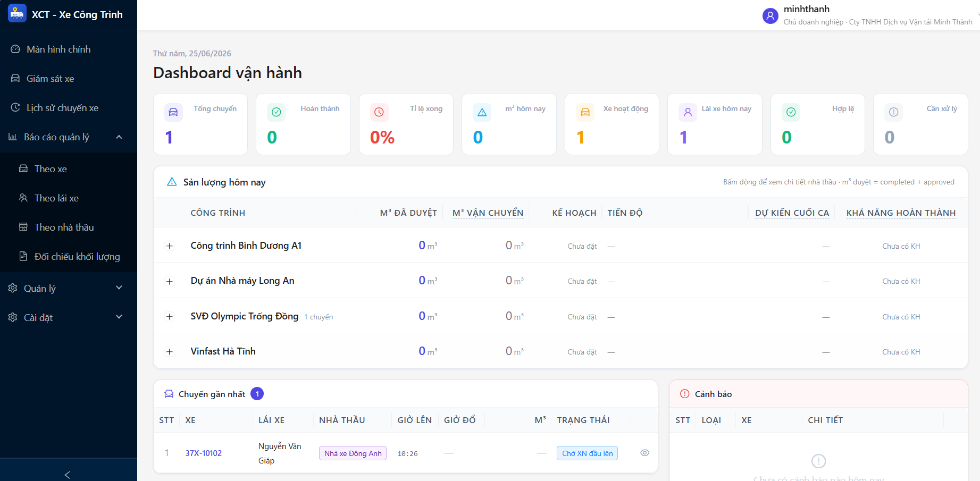Click the Hợp lệ check icon
980x481 pixels.
(x=791, y=112)
